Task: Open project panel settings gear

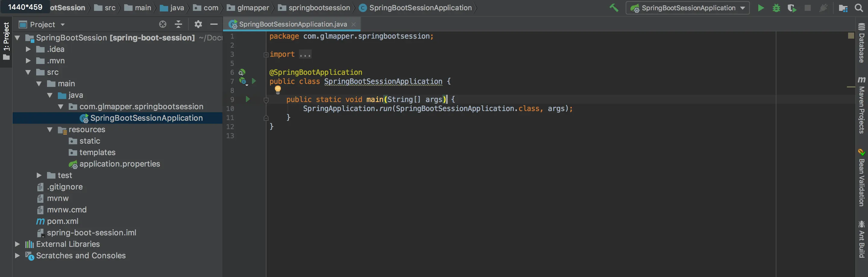Action: coord(198,24)
